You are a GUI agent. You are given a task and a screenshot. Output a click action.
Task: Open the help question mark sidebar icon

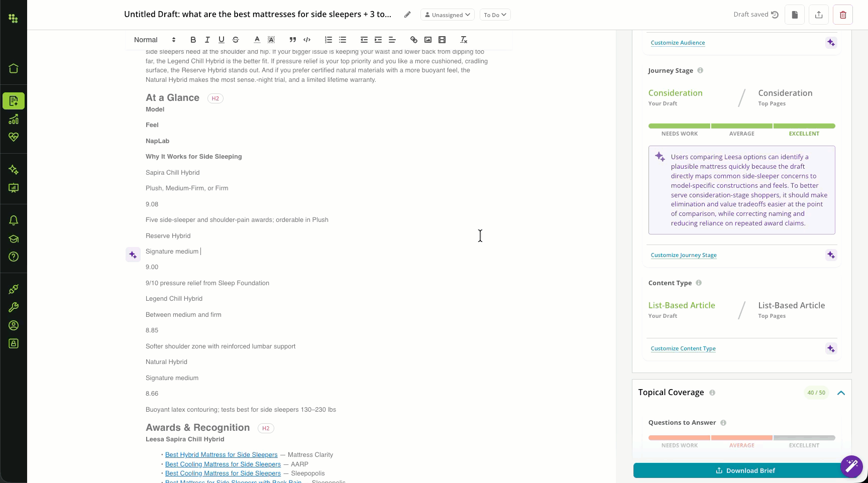[14, 257]
